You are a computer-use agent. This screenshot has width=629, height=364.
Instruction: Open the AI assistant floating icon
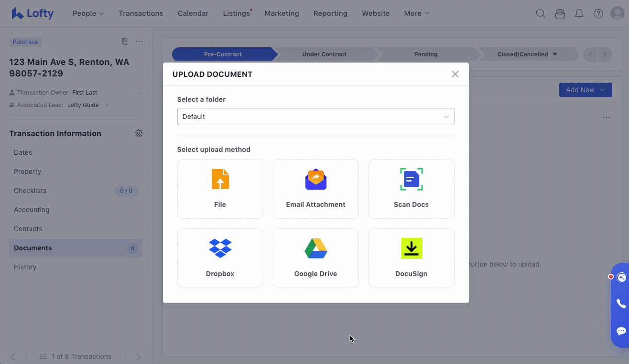coord(621,277)
